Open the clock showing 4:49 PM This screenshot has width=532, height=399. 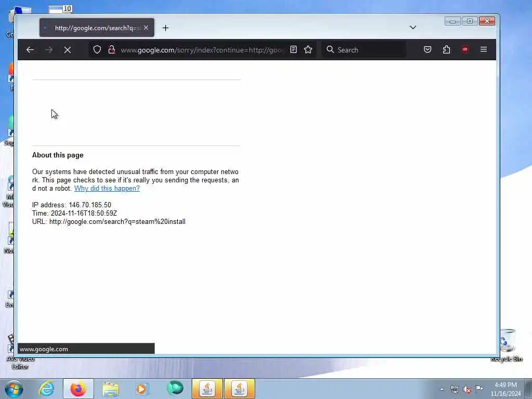[506, 389]
